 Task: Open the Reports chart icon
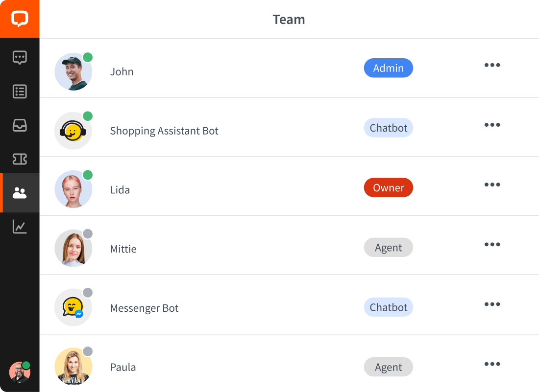pyautogui.click(x=20, y=226)
